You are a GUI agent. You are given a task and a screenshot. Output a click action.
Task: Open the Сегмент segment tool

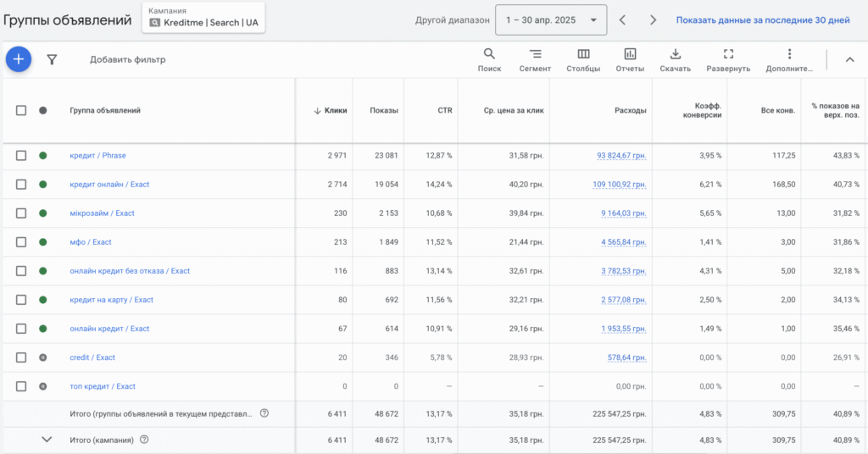click(x=535, y=59)
